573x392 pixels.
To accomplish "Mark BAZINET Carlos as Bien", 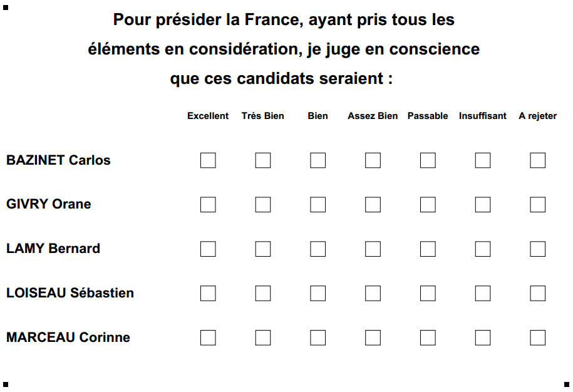I will [x=317, y=160].
